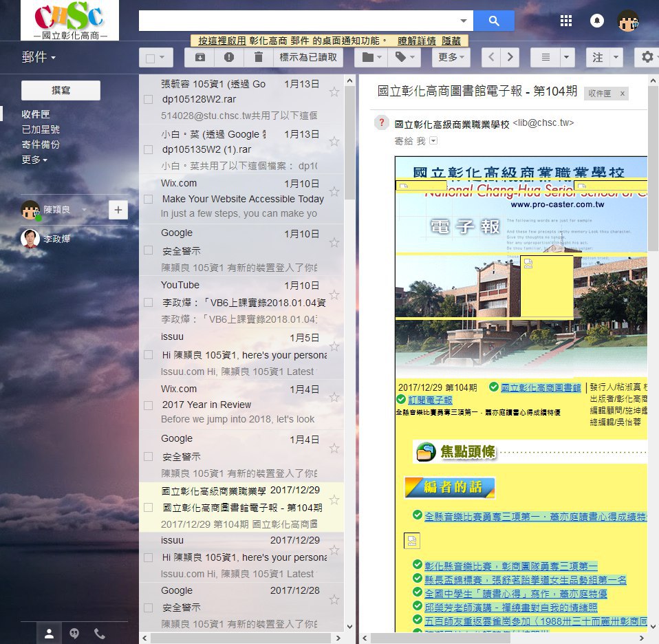659x644 pixels.
Task: Open the notifications bell
Action: pyautogui.click(x=597, y=21)
